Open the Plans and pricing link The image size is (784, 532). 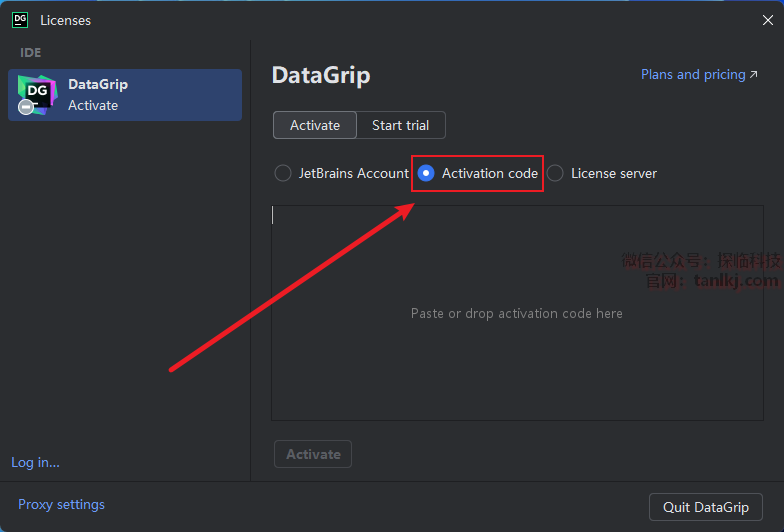(692, 75)
